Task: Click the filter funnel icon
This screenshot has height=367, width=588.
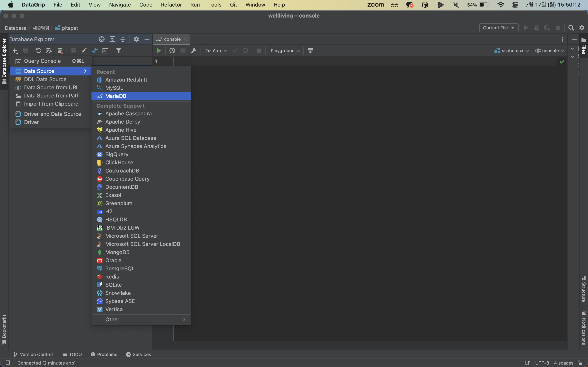Action: [x=119, y=51]
